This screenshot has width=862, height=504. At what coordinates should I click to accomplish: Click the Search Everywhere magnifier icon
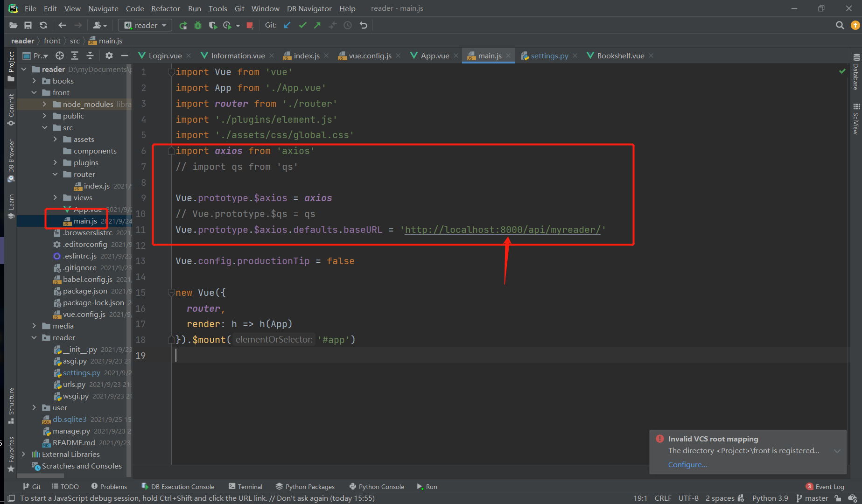(x=840, y=25)
